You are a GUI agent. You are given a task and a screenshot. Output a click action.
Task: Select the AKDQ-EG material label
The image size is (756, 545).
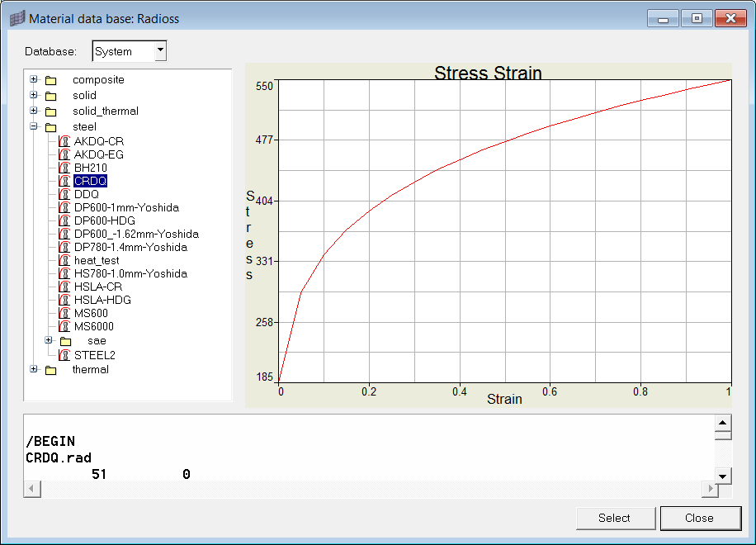click(99, 154)
